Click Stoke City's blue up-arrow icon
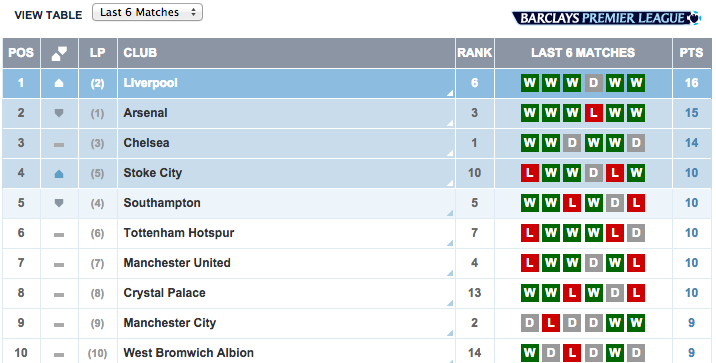 pyautogui.click(x=59, y=174)
